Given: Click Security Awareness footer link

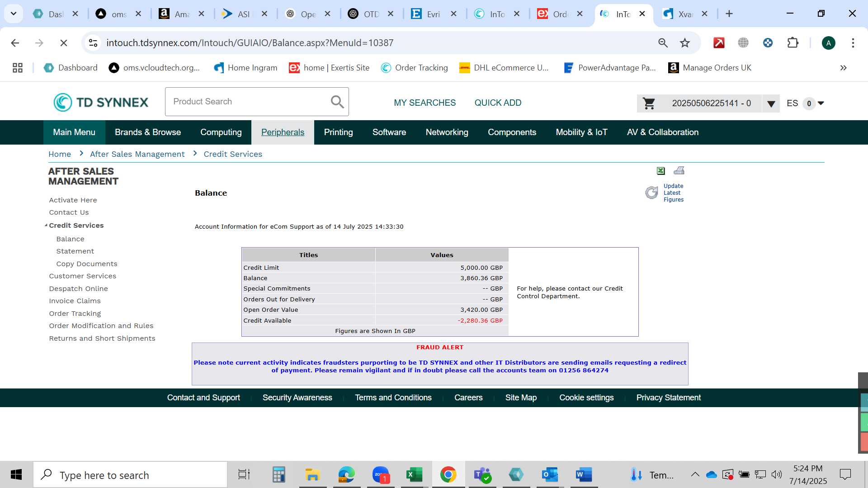Looking at the screenshot, I should click(297, 398).
